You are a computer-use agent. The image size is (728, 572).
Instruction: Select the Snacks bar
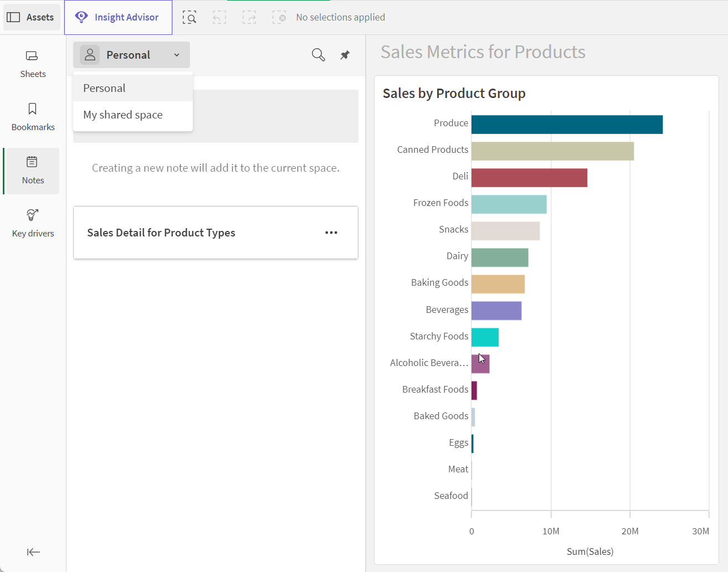505,231
